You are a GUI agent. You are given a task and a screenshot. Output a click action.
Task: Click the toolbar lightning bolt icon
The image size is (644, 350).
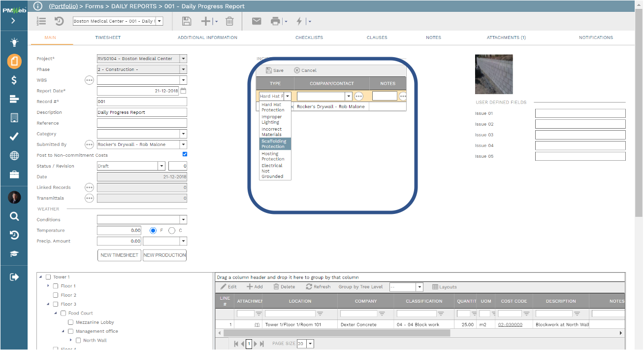pyautogui.click(x=299, y=21)
